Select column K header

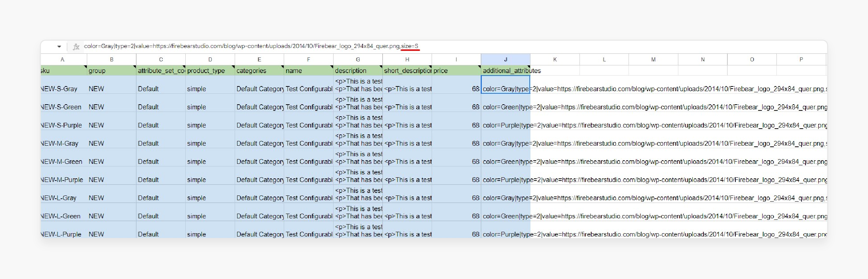coord(555,60)
